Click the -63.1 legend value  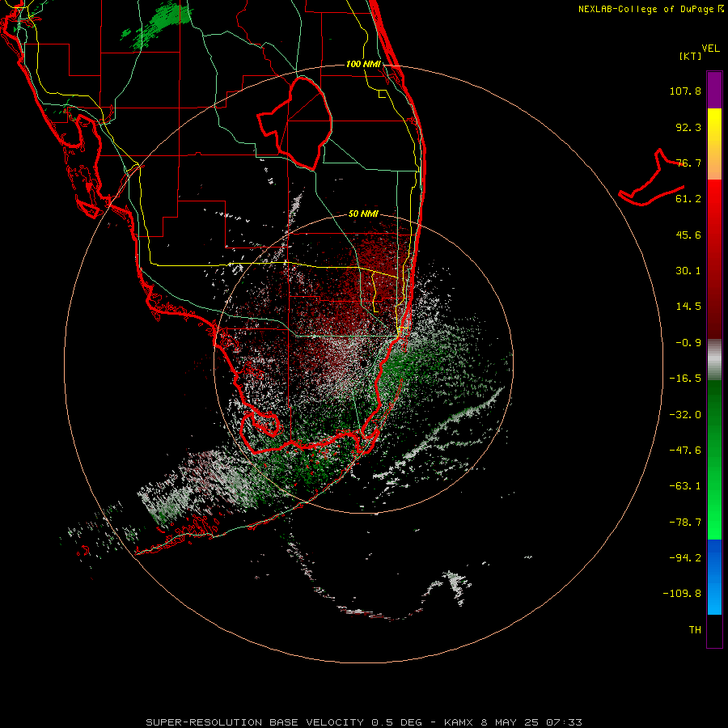(685, 486)
